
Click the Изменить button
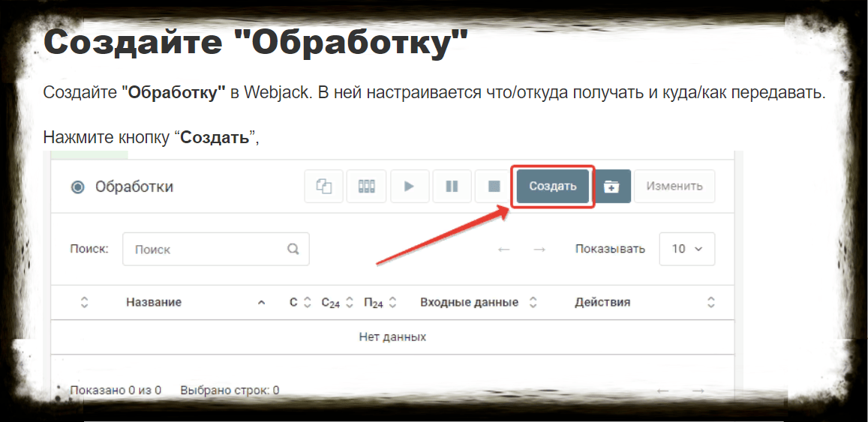click(674, 187)
